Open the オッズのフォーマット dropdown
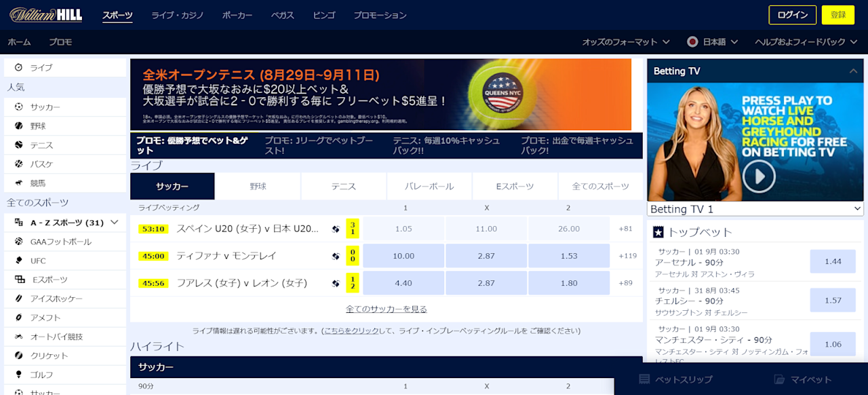 [626, 42]
